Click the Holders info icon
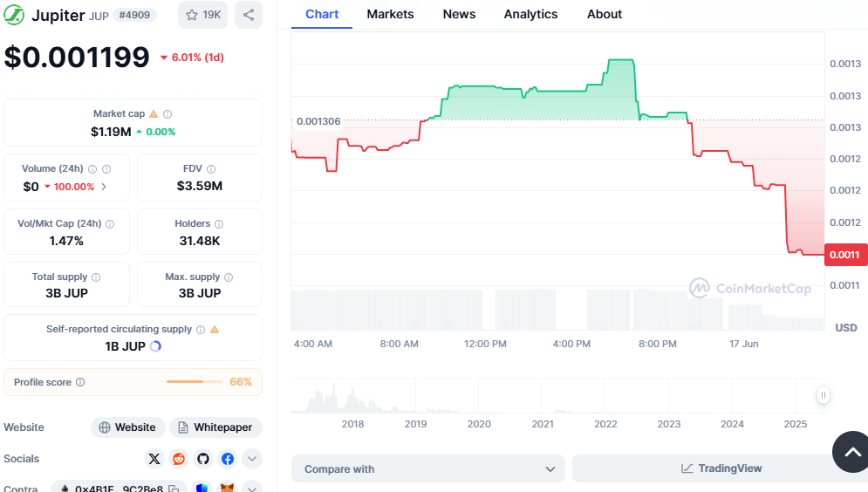Viewport: 868px width, 492px height. pos(219,223)
